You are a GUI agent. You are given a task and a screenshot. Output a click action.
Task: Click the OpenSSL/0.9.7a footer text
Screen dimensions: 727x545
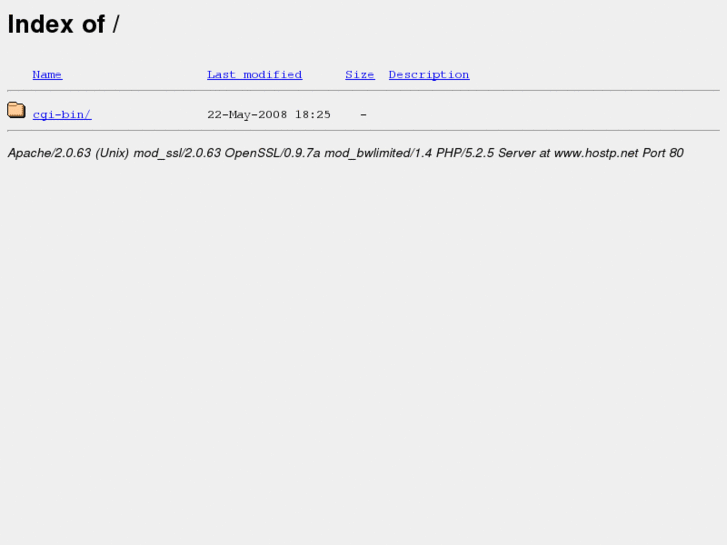click(272, 153)
